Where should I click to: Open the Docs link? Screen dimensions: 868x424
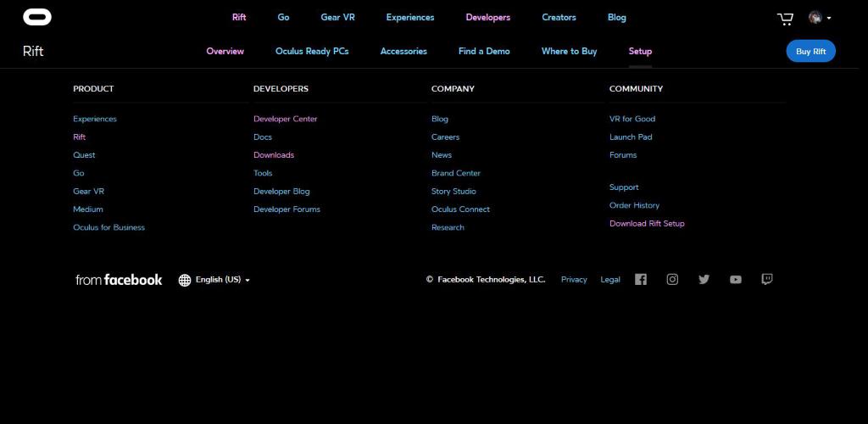tap(263, 137)
